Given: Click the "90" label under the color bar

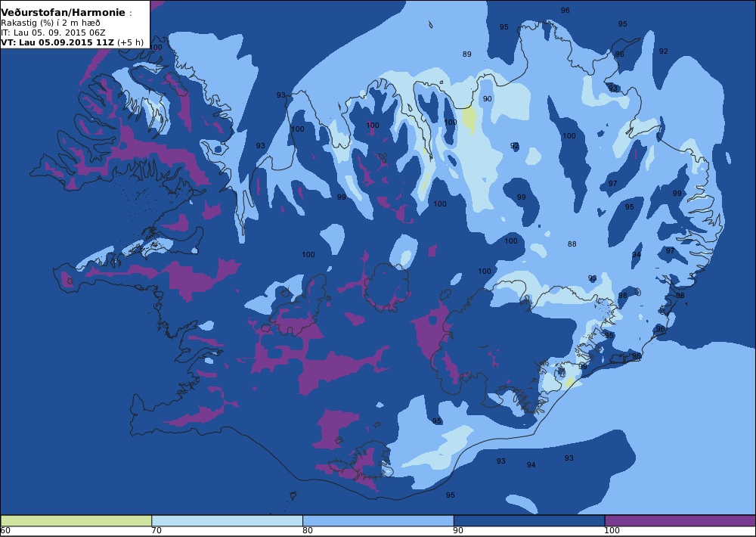Looking at the screenshot, I should (459, 531).
